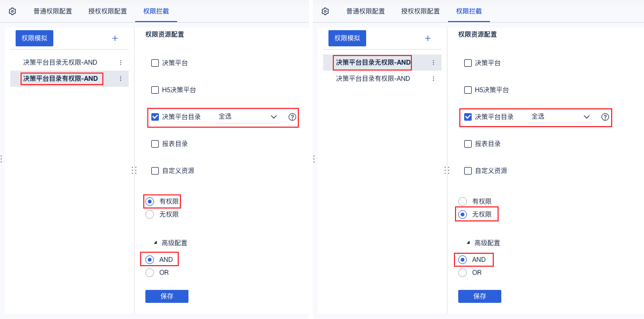The height and width of the screenshot is (319, 644).
Task: Open more options for 决策平台目录有权限-AND in right pane
Action: pyautogui.click(x=433, y=79)
